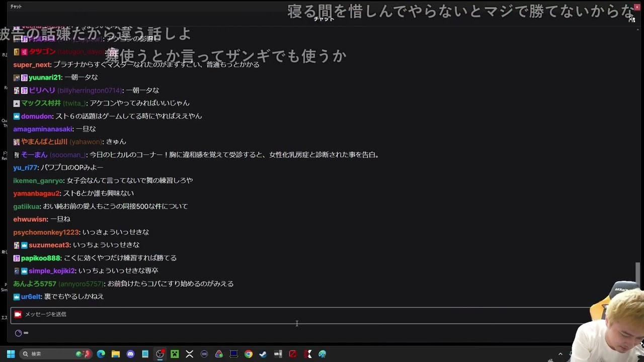Open yuunari21's user card
644x362 pixels.
[44, 77]
